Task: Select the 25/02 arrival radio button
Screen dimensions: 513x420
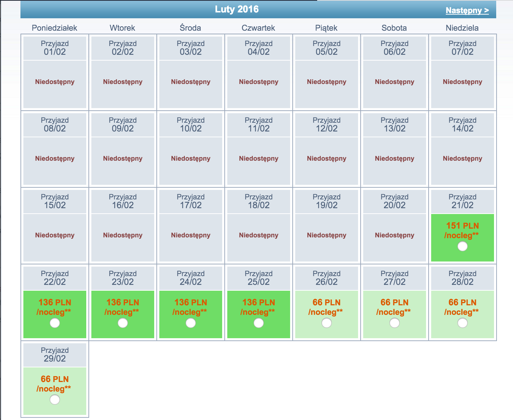Action: [259, 323]
